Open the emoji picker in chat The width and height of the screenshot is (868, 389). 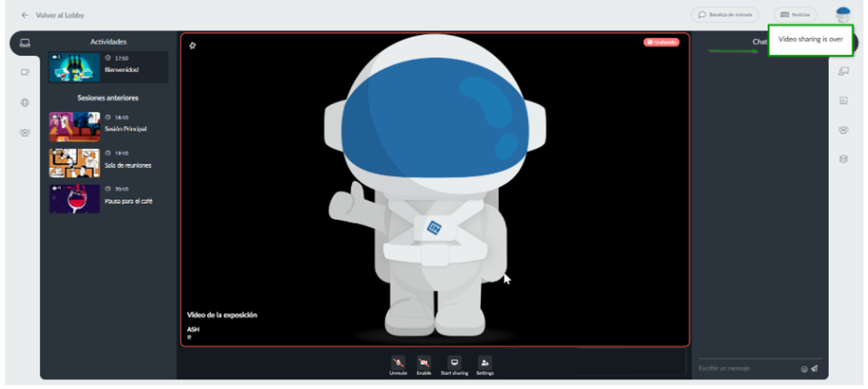pyautogui.click(x=804, y=369)
